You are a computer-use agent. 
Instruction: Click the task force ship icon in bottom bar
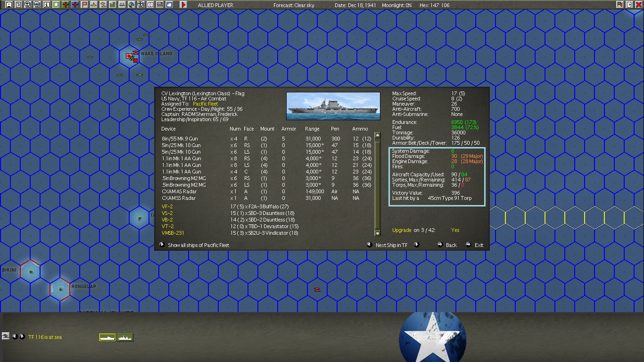(6, 336)
